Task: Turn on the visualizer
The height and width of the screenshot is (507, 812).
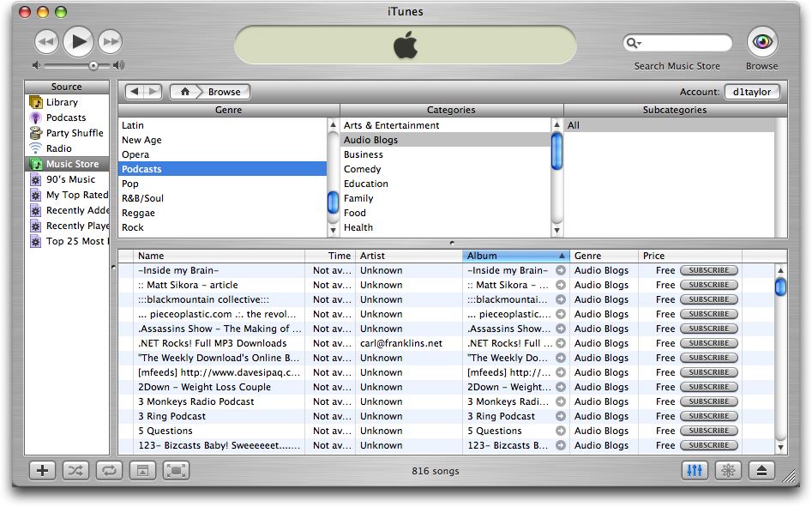Action: [729, 470]
